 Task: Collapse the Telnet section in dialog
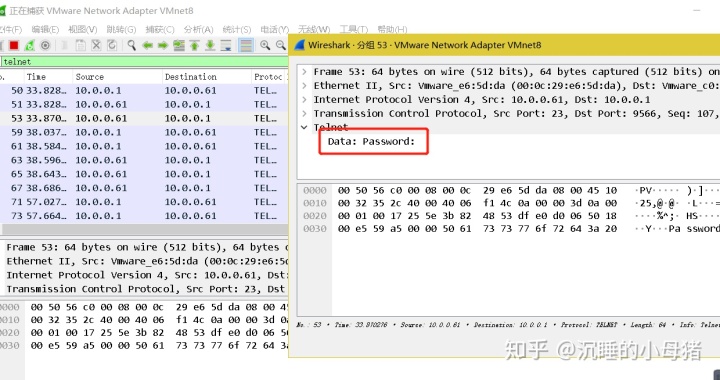pos(304,127)
